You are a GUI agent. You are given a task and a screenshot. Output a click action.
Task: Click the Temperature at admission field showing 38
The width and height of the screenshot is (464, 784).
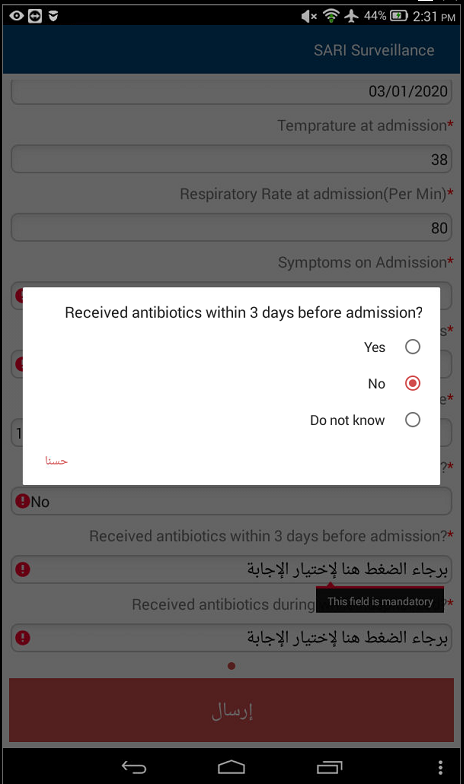point(232,159)
